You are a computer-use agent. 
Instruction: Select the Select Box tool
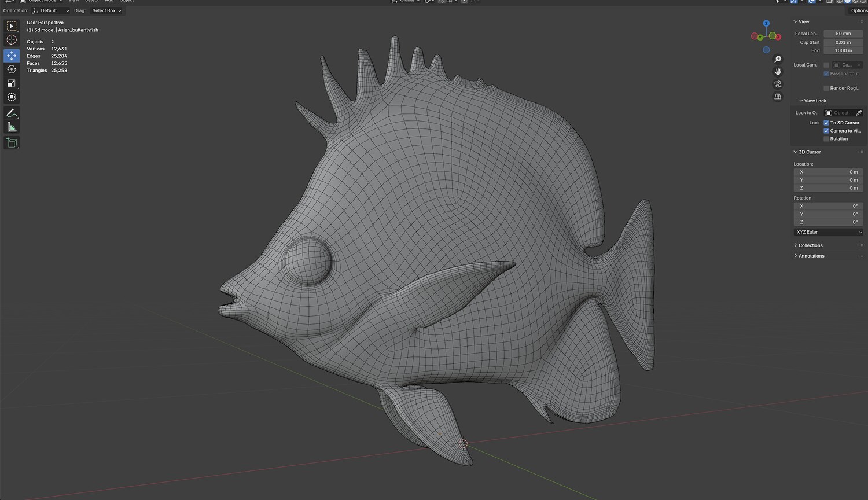tap(12, 26)
